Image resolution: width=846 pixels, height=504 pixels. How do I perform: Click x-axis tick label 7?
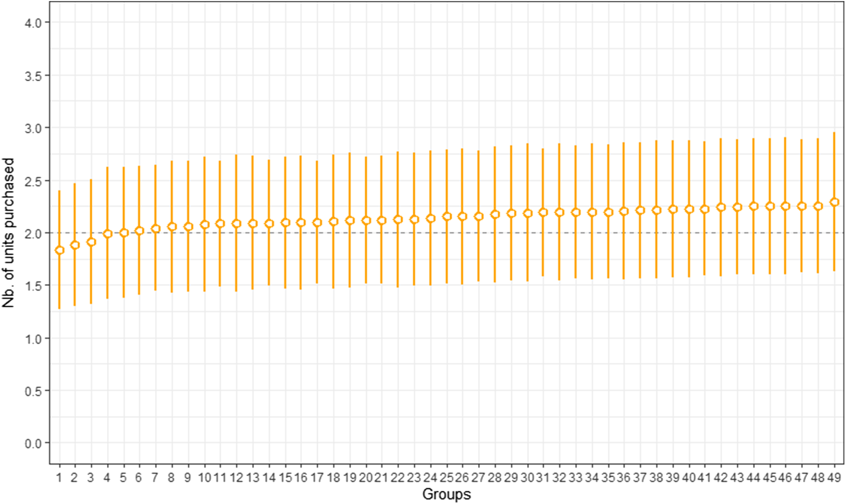click(155, 478)
